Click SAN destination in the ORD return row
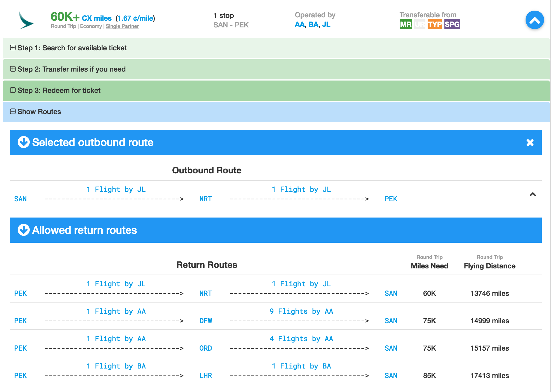This screenshot has width=553, height=392. pyautogui.click(x=391, y=348)
